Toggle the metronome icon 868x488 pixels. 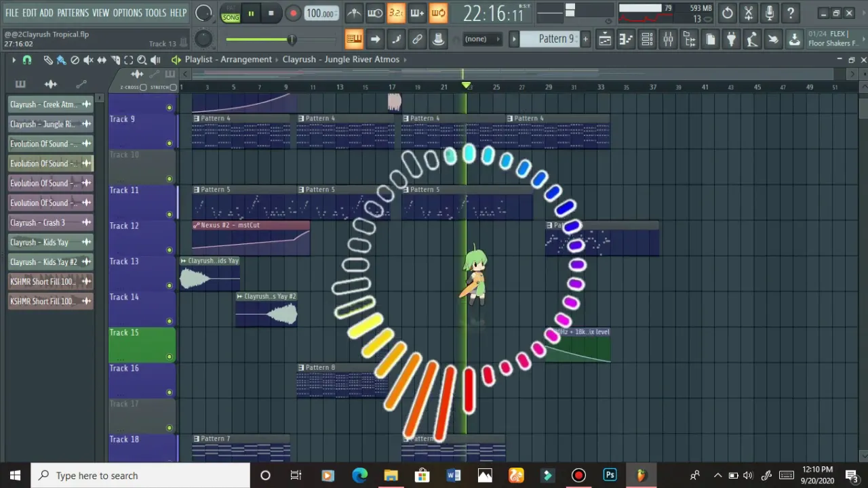click(x=354, y=13)
